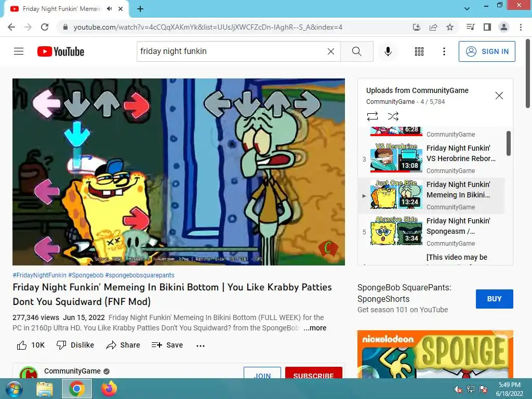532x399 pixels.
Task: Expand description with ...more
Action: 315,328
